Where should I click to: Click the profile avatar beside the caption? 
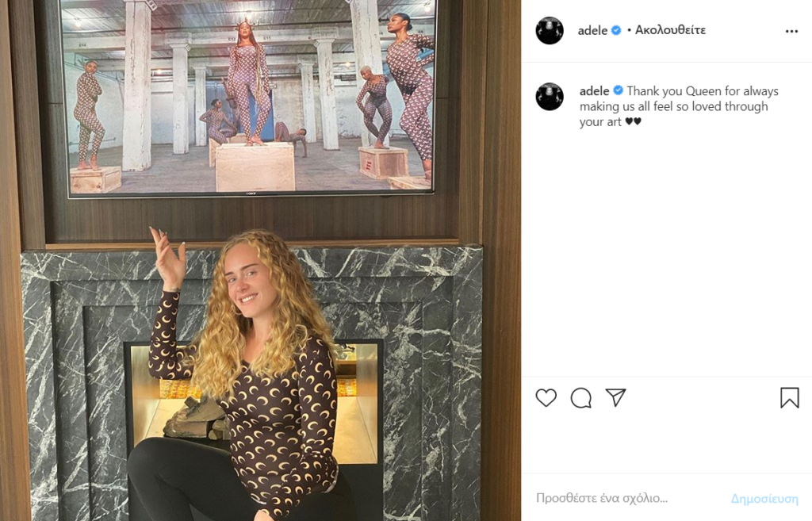(x=550, y=96)
